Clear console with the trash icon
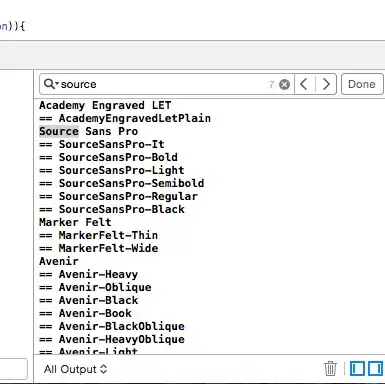 pyautogui.click(x=330, y=369)
